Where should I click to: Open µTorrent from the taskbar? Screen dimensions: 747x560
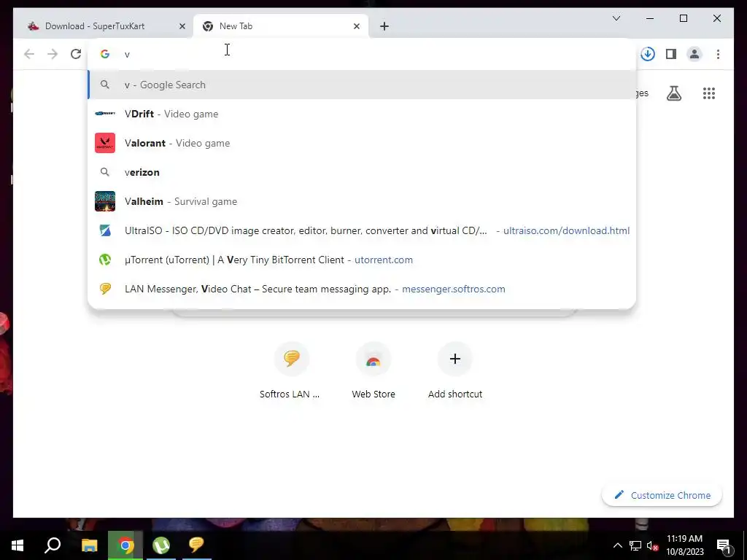pyautogui.click(x=161, y=545)
